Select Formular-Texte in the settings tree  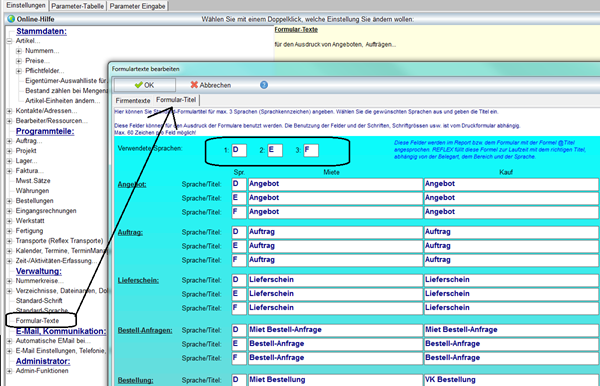coord(37,321)
